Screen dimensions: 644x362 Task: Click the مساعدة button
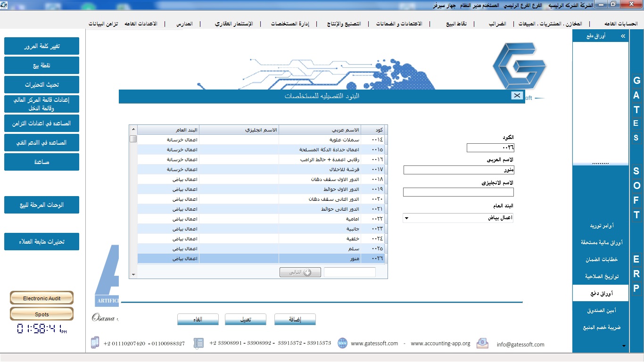[41, 162]
